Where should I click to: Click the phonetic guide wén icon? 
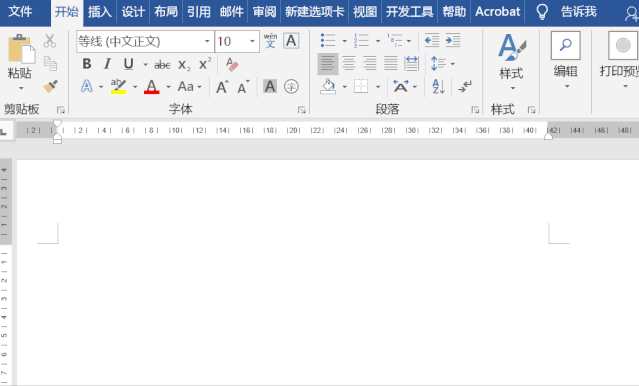pyautogui.click(x=270, y=41)
